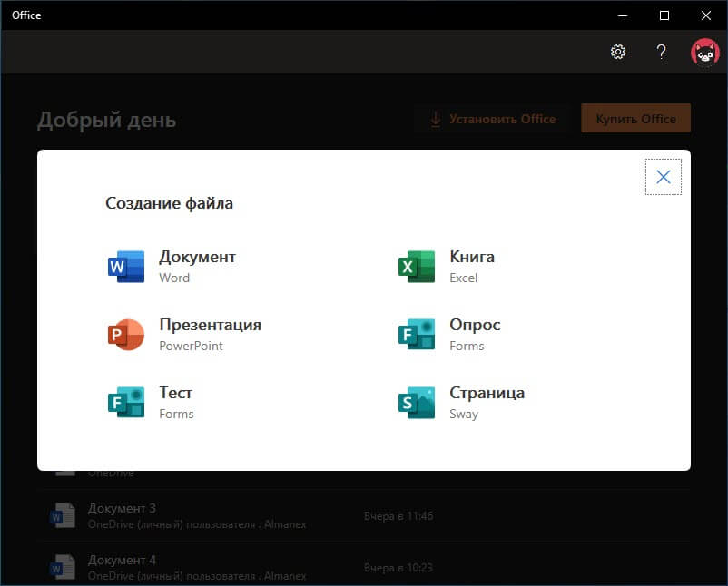
Task: Open help via the question mark icon
Action: click(x=662, y=52)
